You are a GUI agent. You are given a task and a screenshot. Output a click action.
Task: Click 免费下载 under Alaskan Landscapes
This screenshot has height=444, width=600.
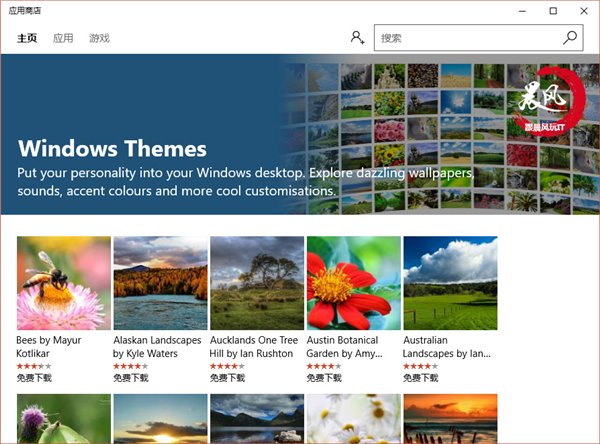(130, 378)
